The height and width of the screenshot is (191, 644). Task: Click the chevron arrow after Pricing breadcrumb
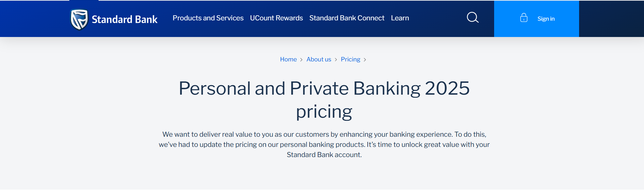(365, 60)
